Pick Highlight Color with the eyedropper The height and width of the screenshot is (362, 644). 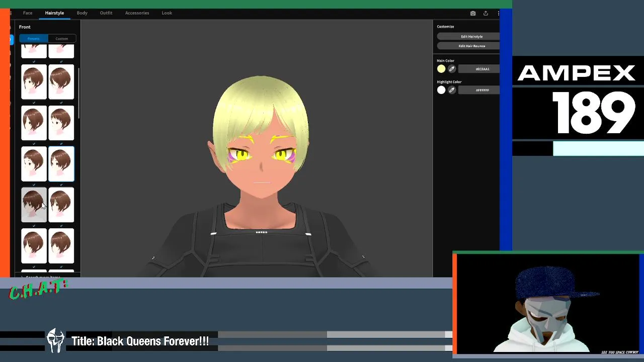(452, 90)
